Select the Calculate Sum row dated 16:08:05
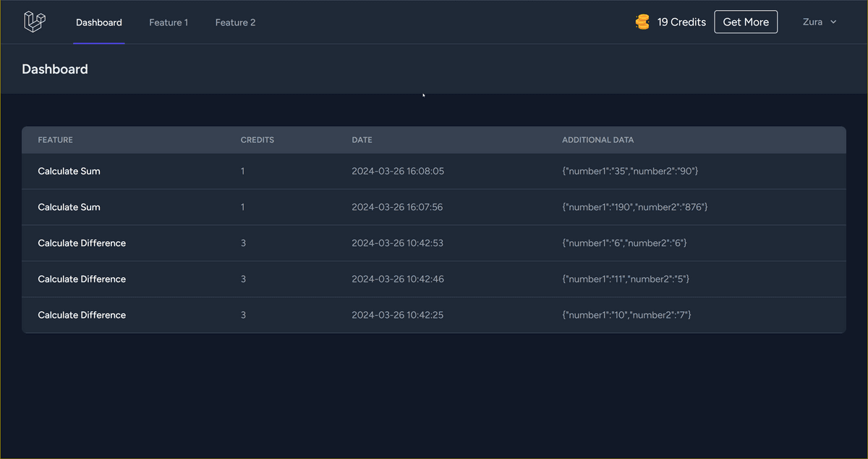Viewport: 868px width, 459px height. (x=69, y=172)
